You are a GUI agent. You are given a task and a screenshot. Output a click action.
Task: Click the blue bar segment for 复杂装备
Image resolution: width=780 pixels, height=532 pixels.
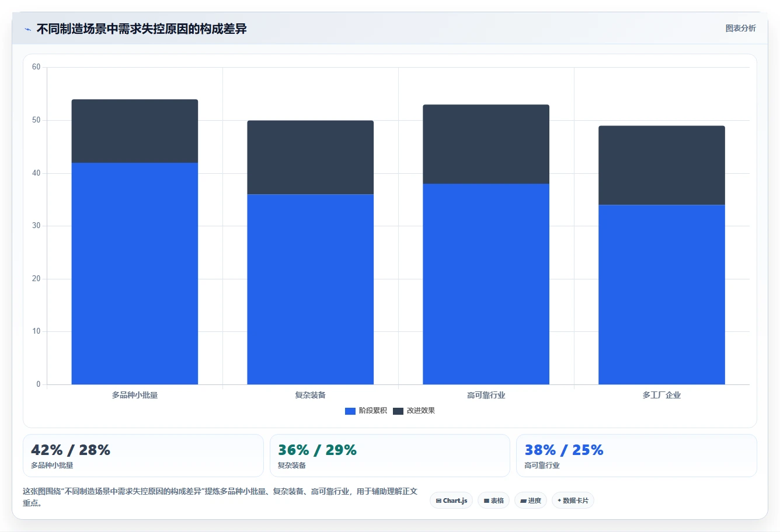311,289
